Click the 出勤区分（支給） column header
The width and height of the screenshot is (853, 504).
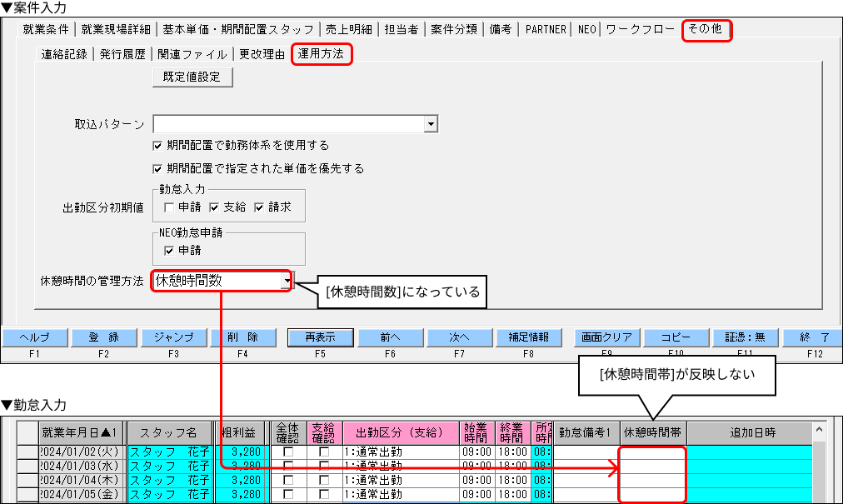click(401, 432)
